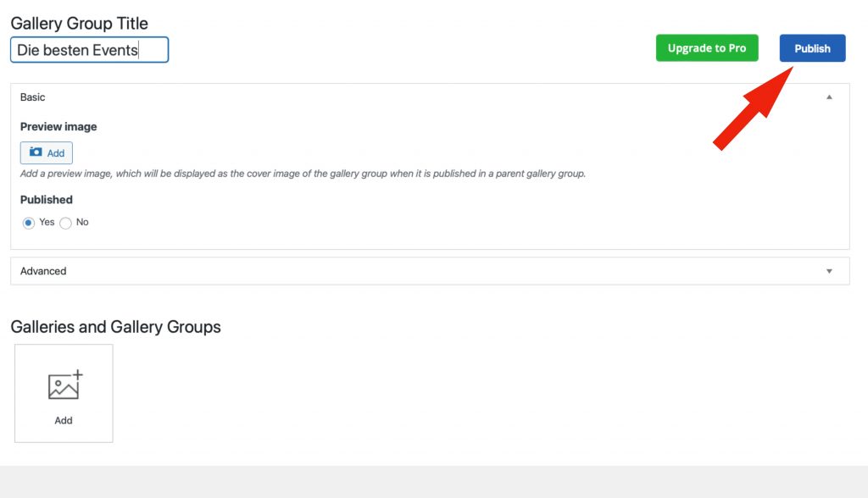Screen dimensions: 868x498
Task: Collapse the Basic section with its arrow
Action: [829, 97]
